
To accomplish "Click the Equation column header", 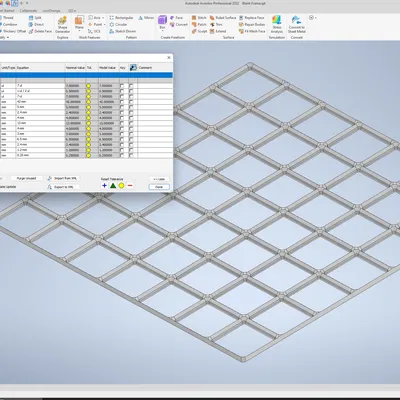I will tap(40, 68).
